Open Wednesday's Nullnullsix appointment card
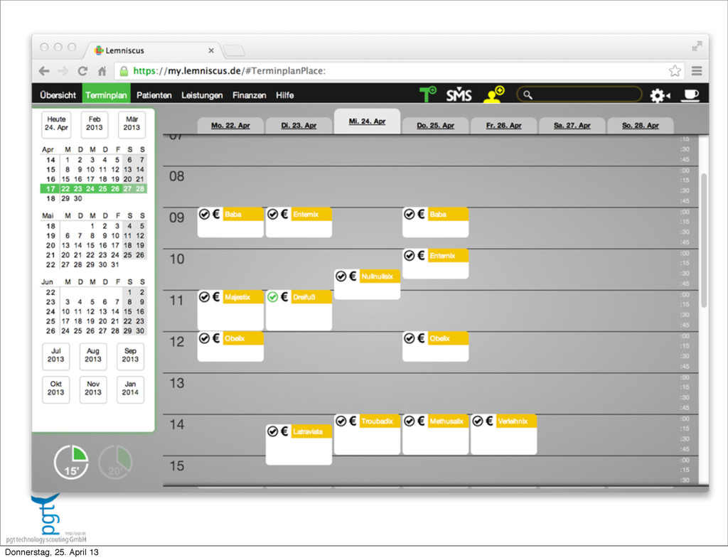 (x=368, y=284)
